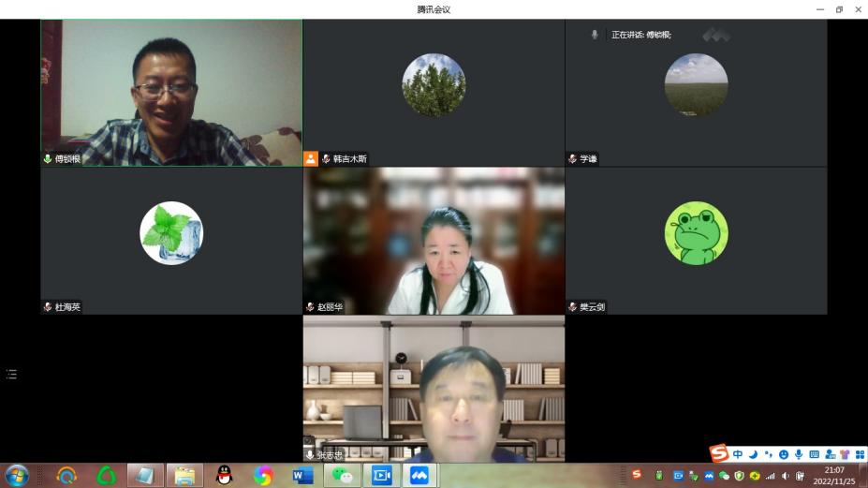Viewport: 868px width, 488px height.
Task: Toggle the Sogou voice input microphone
Action: point(799,454)
